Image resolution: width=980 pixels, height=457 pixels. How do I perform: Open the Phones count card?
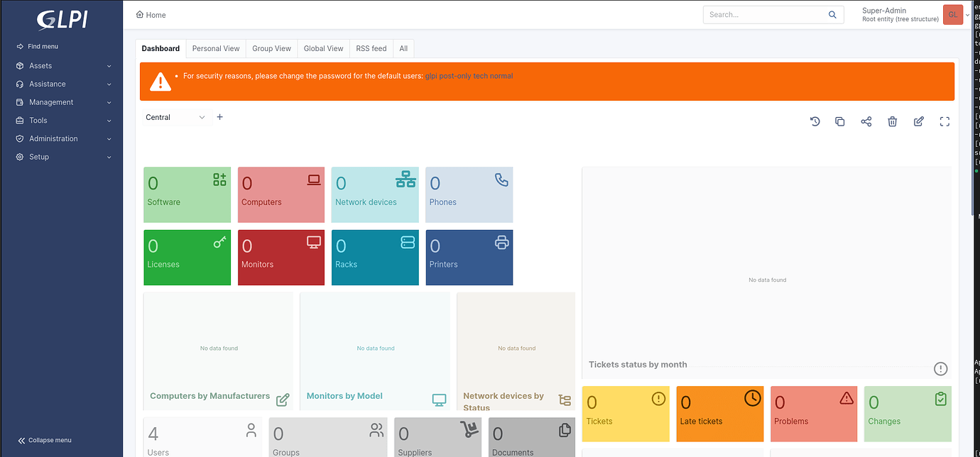(469, 194)
